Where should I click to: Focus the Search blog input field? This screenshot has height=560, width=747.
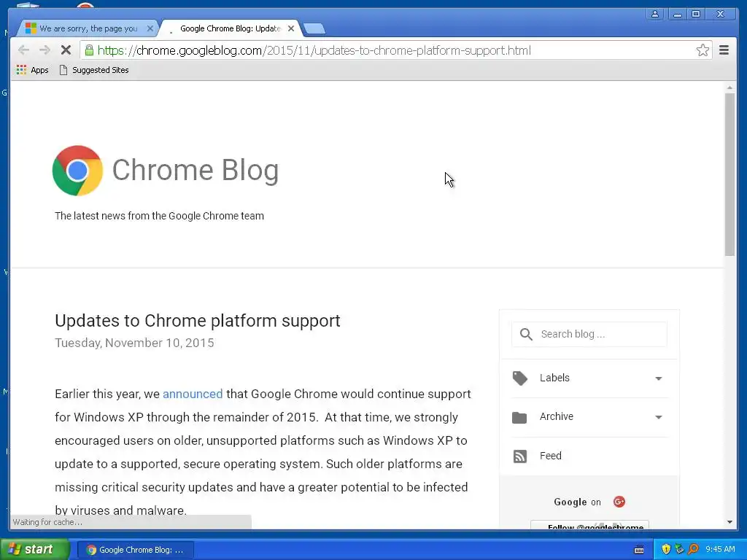[589, 334]
